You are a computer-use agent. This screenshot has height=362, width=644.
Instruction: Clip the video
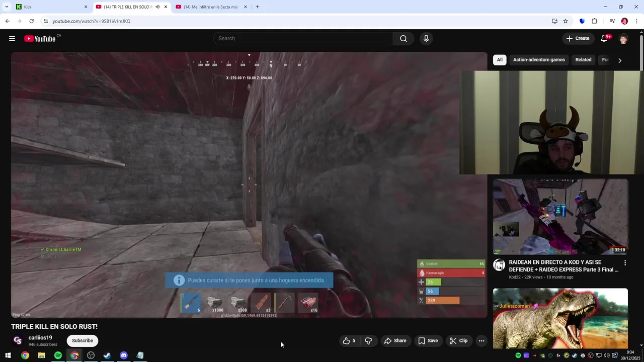pyautogui.click(x=458, y=341)
